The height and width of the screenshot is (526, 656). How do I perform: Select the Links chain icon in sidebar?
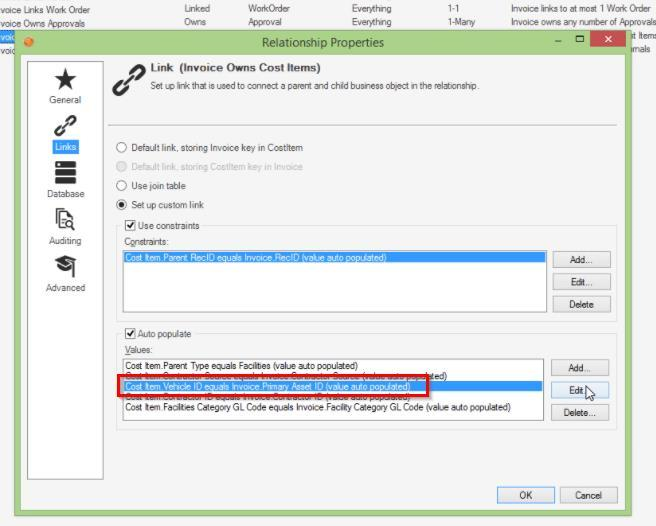[65, 128]
